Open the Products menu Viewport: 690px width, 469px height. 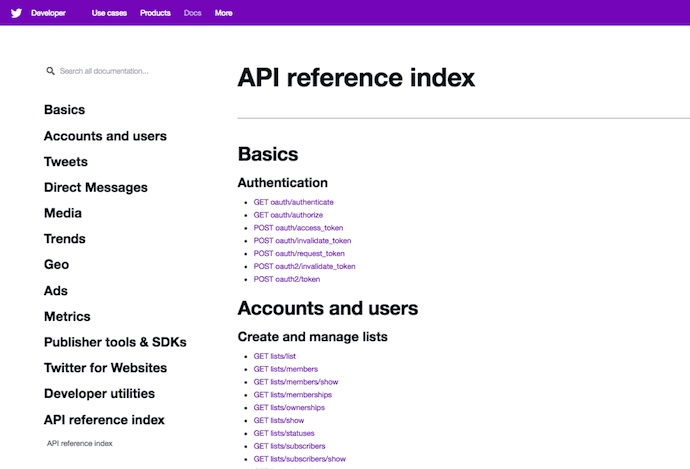coord(155,13)
